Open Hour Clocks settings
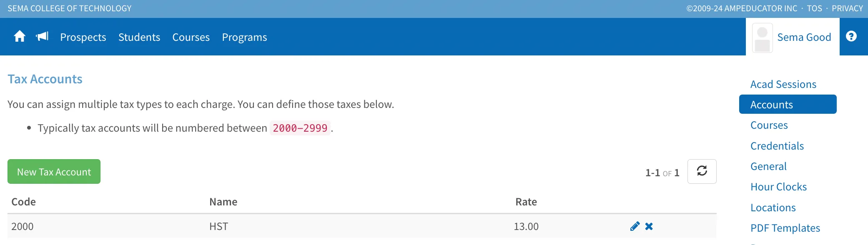The height and width of the screenshot is (245, 868). [778, 187]
